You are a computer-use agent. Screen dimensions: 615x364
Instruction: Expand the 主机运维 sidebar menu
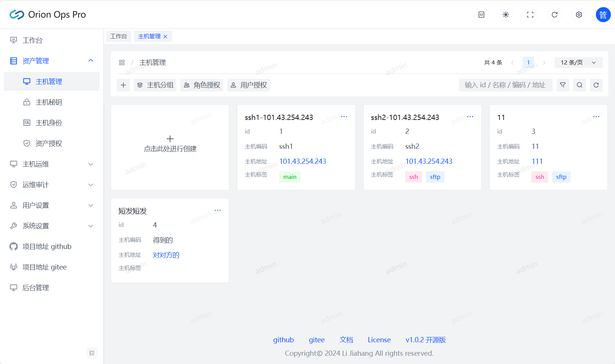[x=51, y=164]
